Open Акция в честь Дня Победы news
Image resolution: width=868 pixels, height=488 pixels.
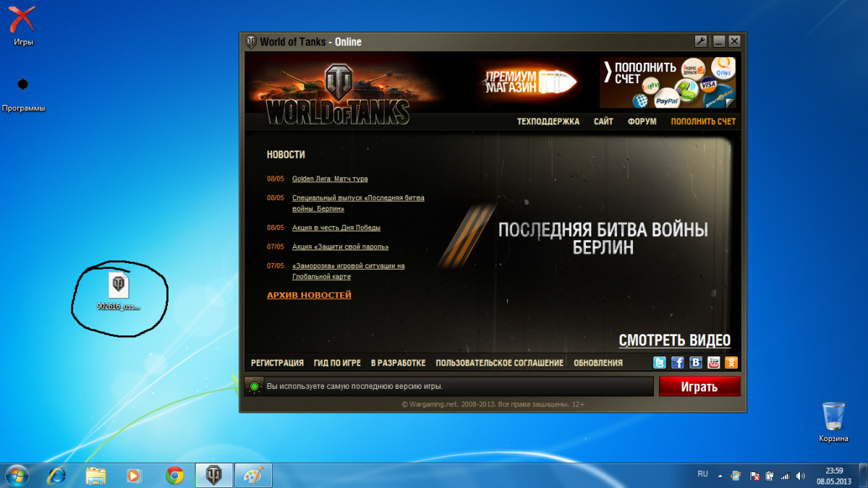(336, 228)
